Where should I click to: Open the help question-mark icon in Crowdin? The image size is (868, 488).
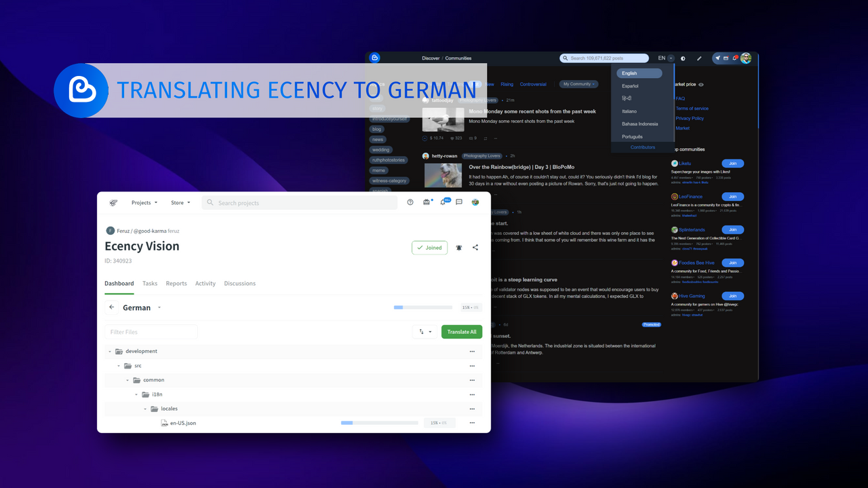coord(410,202)
